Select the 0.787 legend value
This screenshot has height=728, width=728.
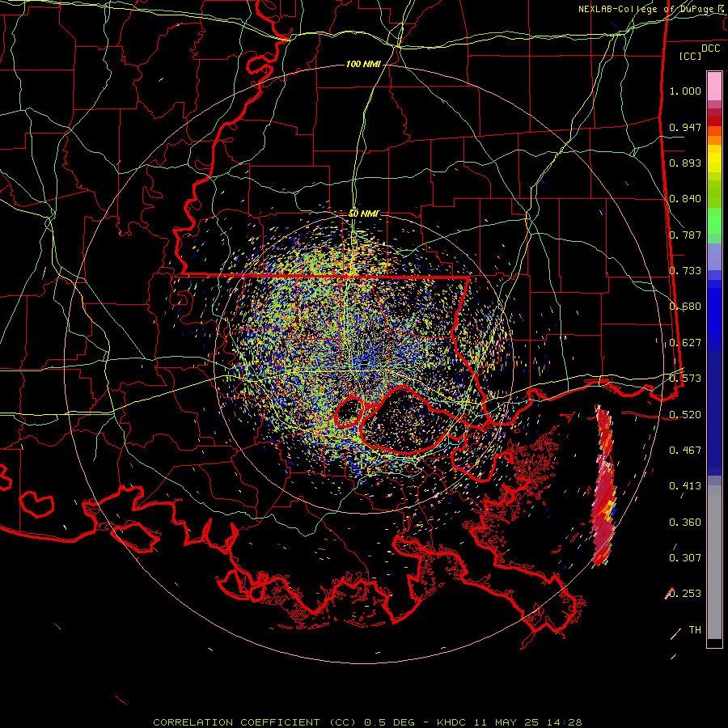click(x=685, y=235)
